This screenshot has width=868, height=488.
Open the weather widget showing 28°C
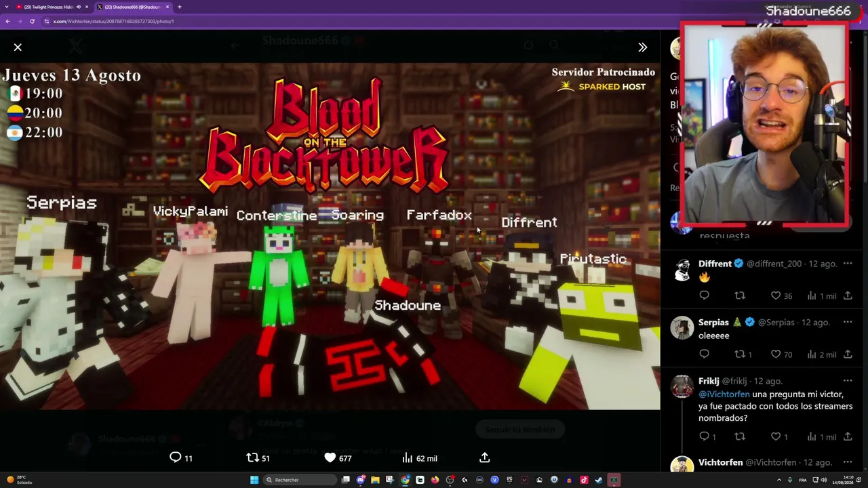(x=19, y=480)
